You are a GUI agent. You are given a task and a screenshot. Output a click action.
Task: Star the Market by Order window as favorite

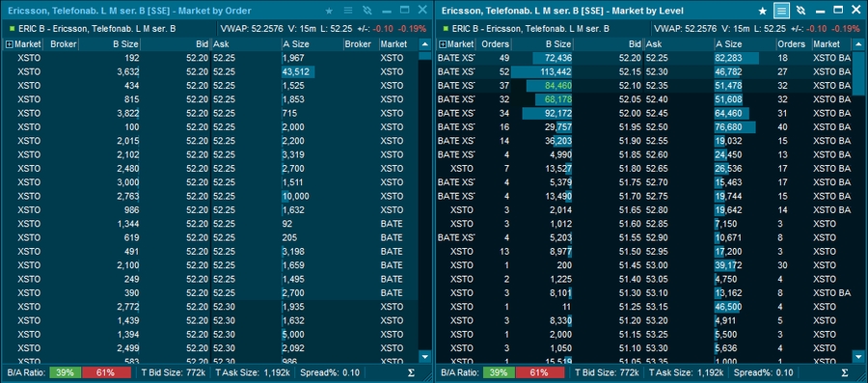point(329,11)
